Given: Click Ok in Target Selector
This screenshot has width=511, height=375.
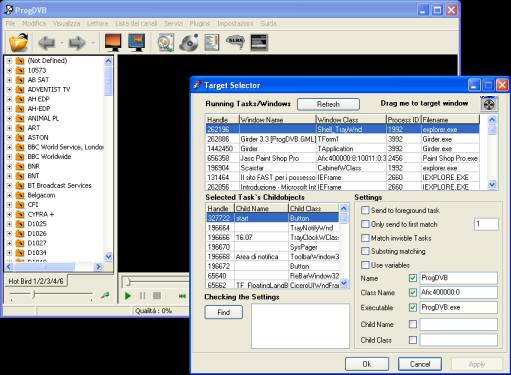Looking at the screenshot, I should (x=367, y=364).
